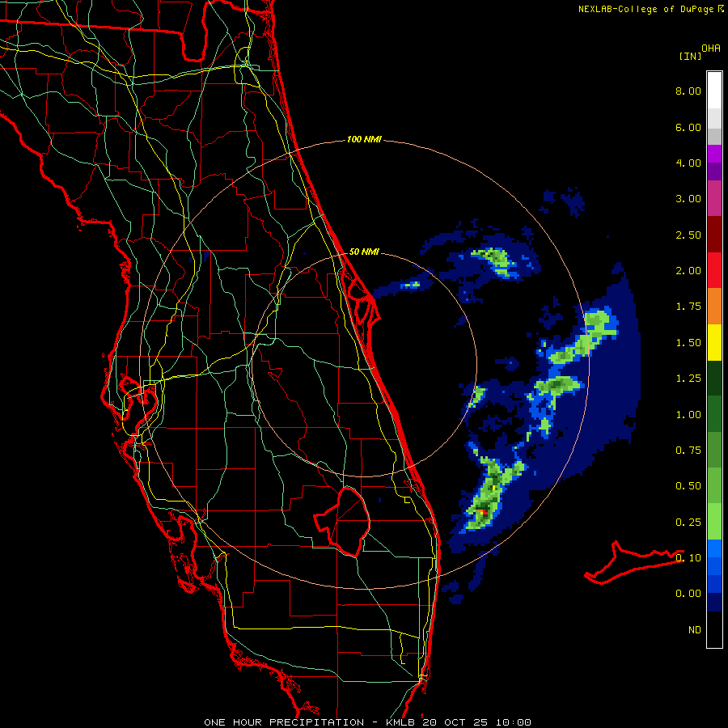Pick the light green swatch beside 0.25
728x728 pixels.
coord(714,522)
